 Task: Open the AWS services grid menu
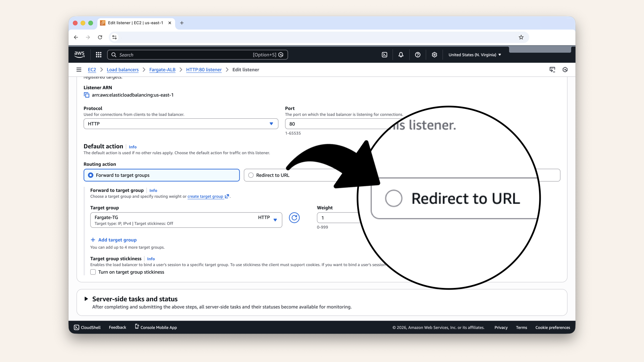tap(98, 55)
